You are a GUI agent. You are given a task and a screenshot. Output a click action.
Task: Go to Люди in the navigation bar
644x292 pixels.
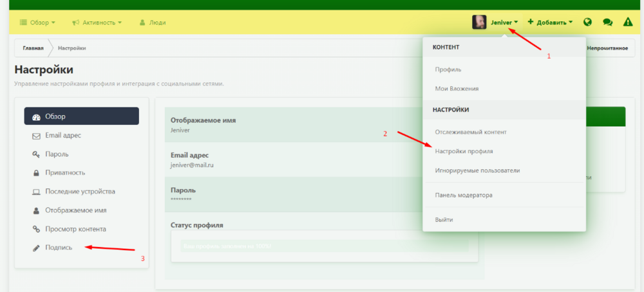click(153, 23)
